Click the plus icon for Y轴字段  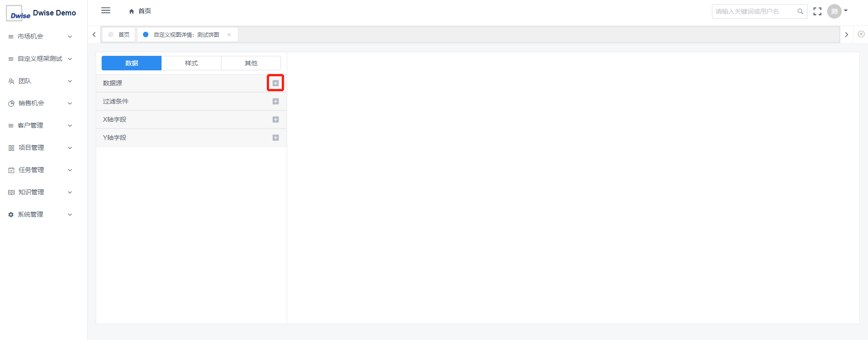pyautogui.click(x=275, y=138)
